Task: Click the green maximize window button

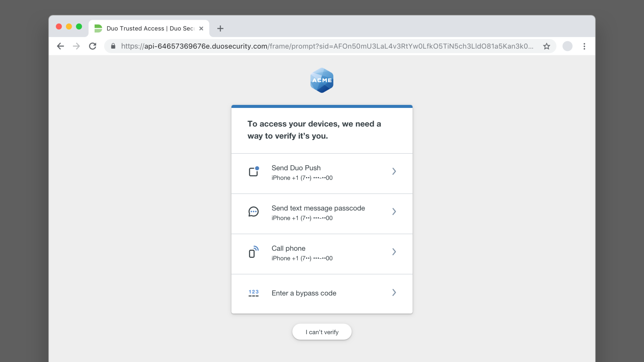Action: tap(79, 26)
